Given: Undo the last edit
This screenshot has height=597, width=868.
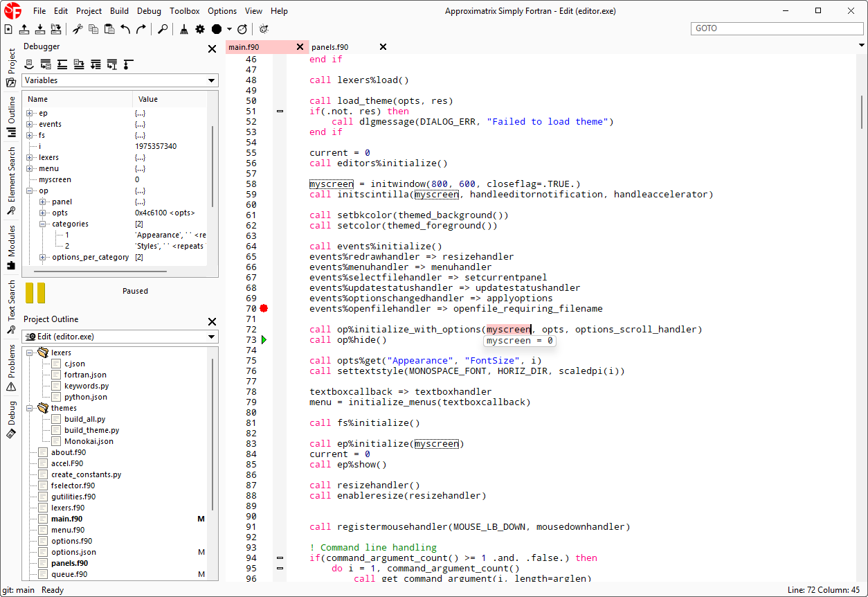Looking at the screenshot, I should coord(125,29).
